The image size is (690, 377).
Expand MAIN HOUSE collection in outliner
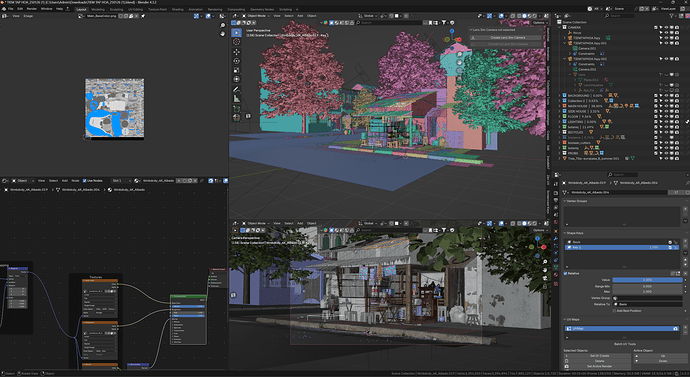point(560,106)
